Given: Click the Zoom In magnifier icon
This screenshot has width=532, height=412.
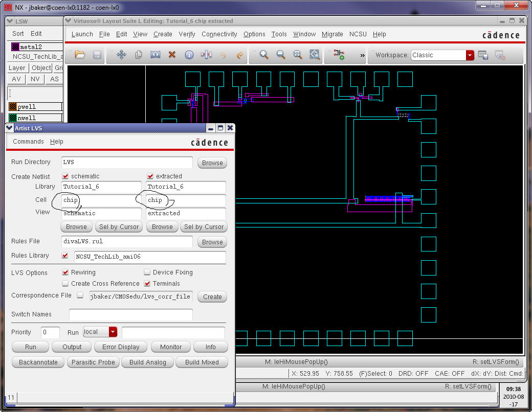Looking at the screenshot, I should pos(264,55).
